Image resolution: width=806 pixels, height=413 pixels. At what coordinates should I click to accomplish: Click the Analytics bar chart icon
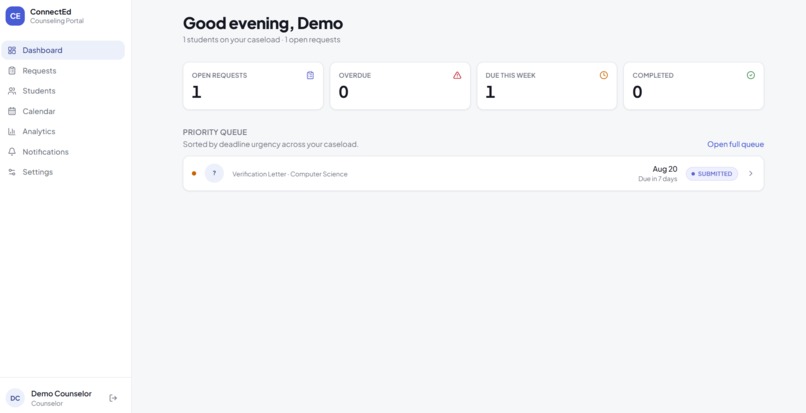click(x=12, y=132)
